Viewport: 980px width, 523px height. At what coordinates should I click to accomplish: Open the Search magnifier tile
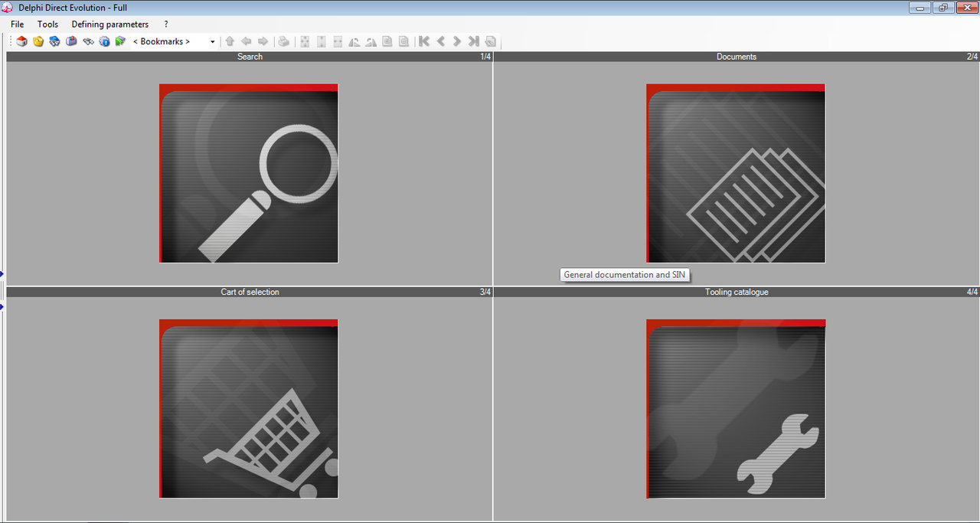[x=249, y=173]
